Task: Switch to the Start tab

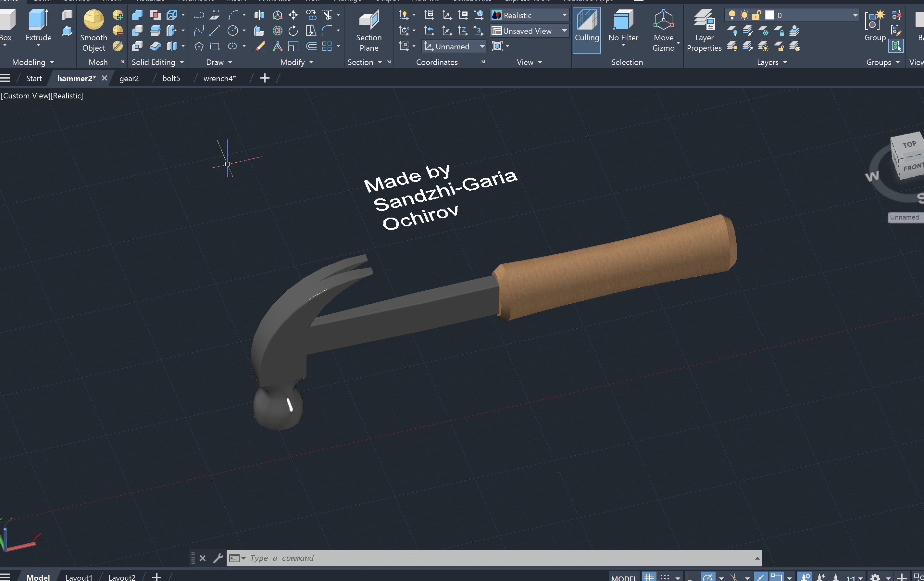Action: [x=34, y=78]
